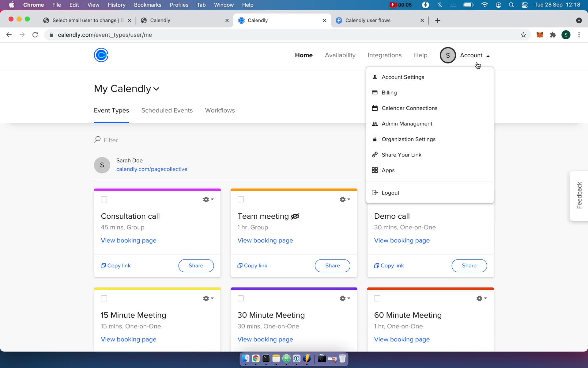Select the Event Types tab
Viewport: 588px width, 368px height.
click(x=111, y=110)
